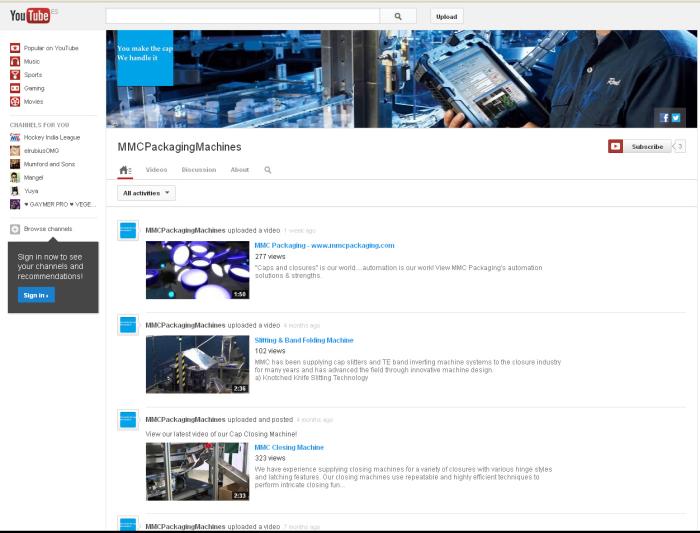Screen dimensions: 700x533
Task: Open Mumford and Sons channel avatar
Action: click(15, 164)
